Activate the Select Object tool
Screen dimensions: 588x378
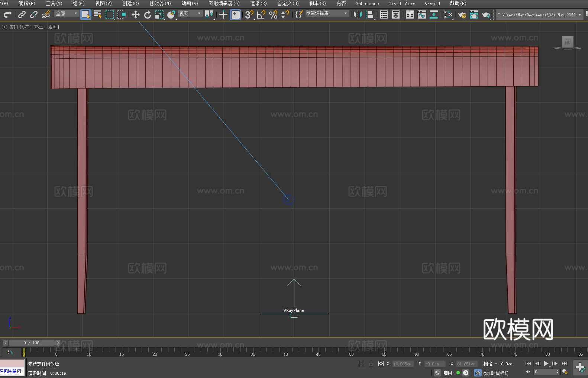(x=86, y=14)
